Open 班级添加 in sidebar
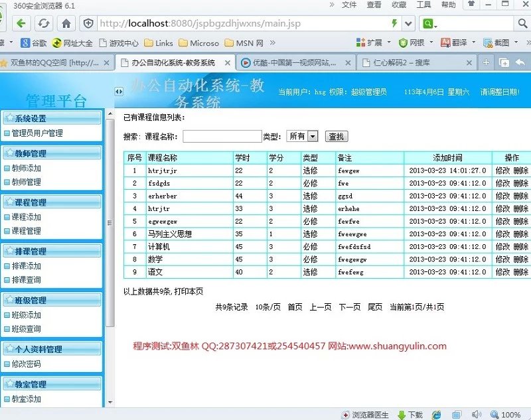Screen dimensions: 531x420 coord(26,315)
